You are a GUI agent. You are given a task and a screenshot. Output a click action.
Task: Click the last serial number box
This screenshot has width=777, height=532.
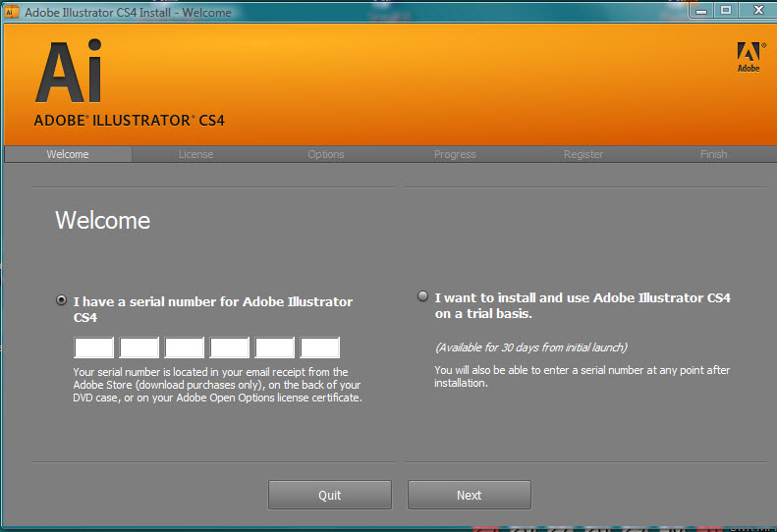coord(320,347)
